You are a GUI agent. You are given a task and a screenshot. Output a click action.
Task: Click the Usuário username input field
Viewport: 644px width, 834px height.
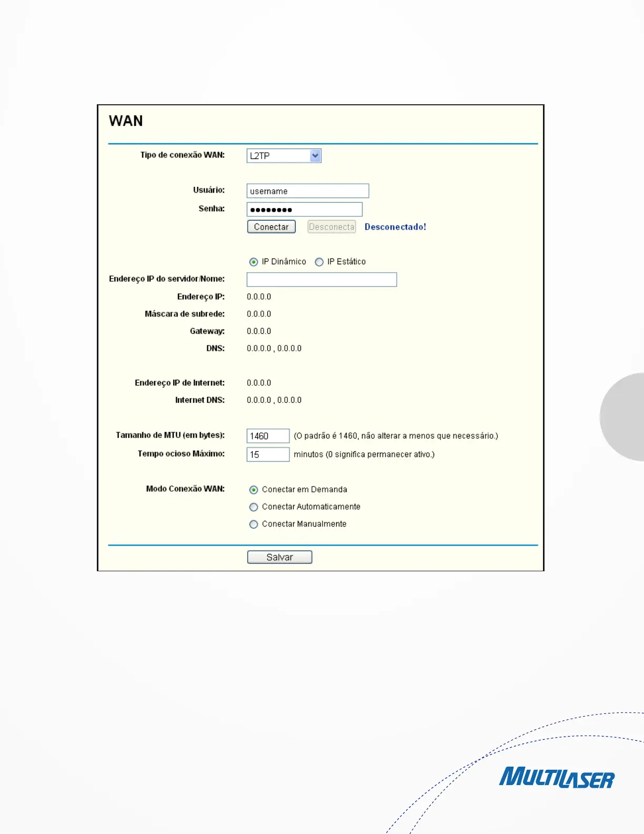[308, 191]
